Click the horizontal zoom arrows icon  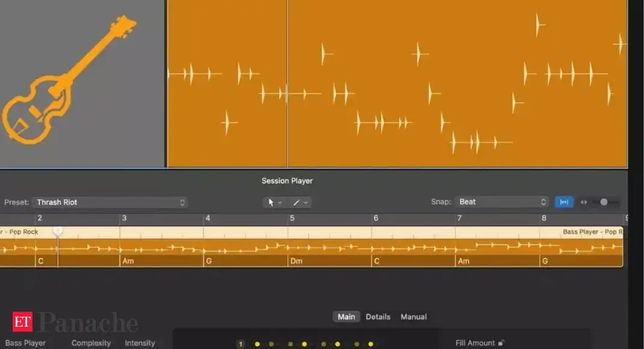(x=583, y=202)
